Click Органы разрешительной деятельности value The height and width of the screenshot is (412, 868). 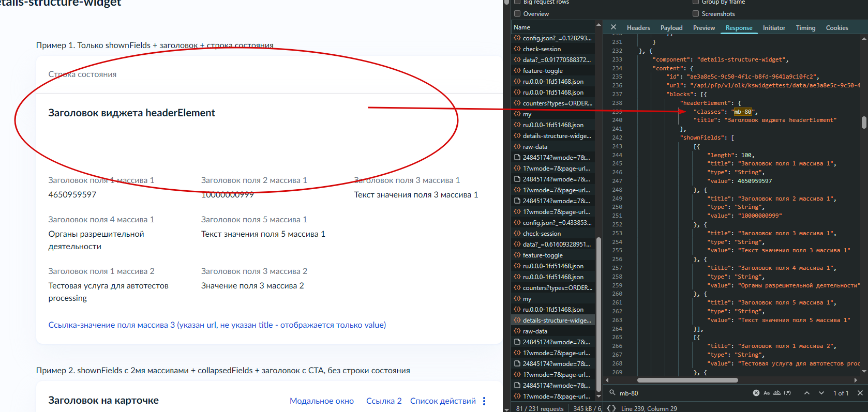pyautogui.click(x=96, y=240)
